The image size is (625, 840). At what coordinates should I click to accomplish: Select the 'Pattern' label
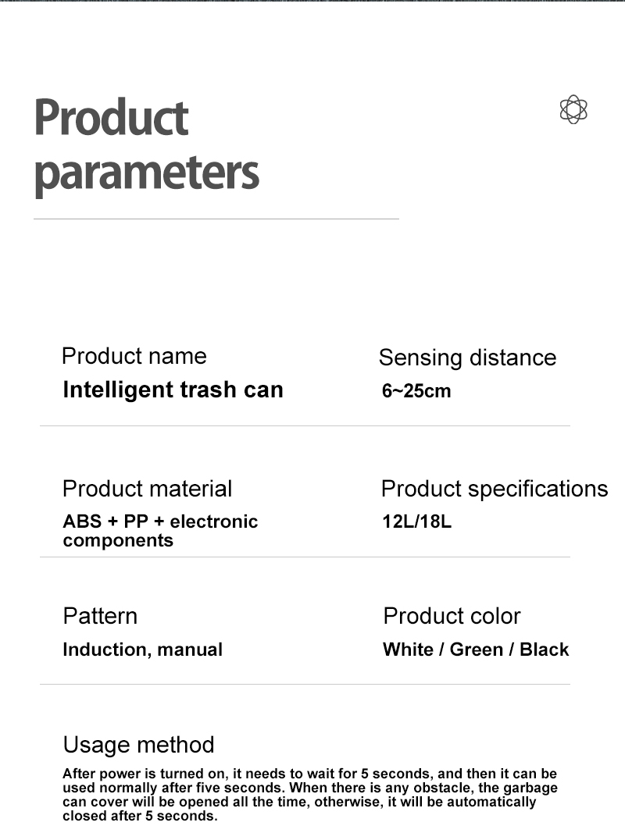coord(100,616)
